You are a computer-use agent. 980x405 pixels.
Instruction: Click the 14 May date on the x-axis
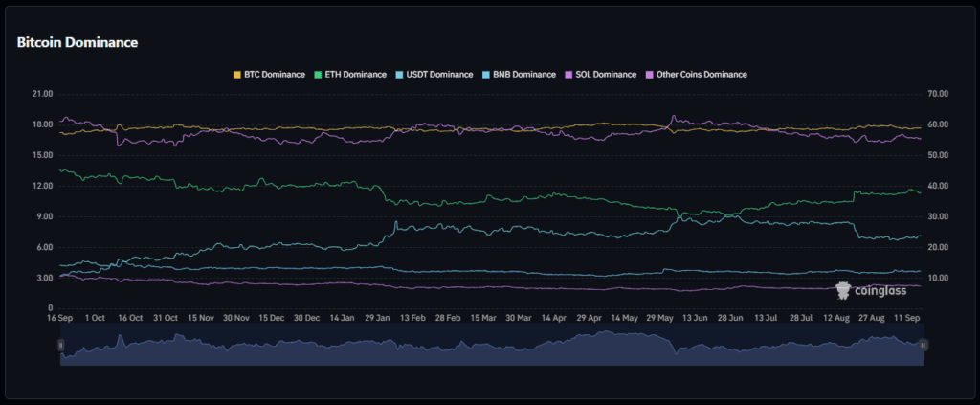tap(625, 318)
